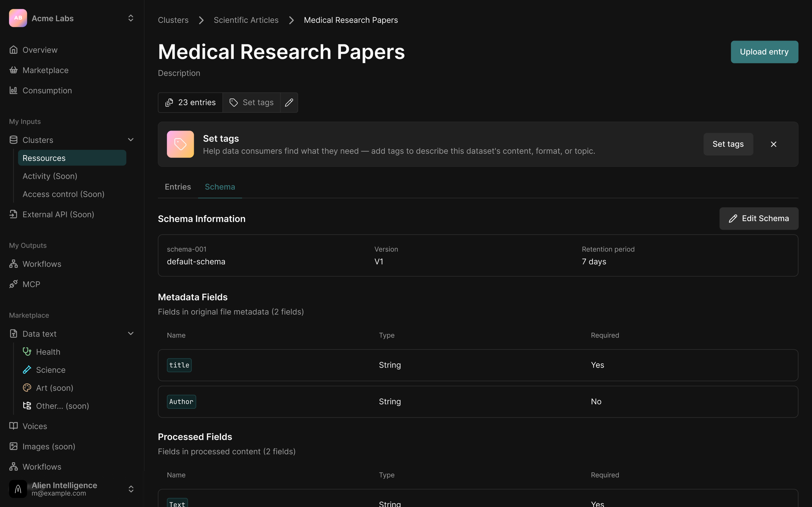This screenshot has width=812, height=507.
Task: Click the Upload entry button
Action: pyautogui.click(x=764, y=52)
